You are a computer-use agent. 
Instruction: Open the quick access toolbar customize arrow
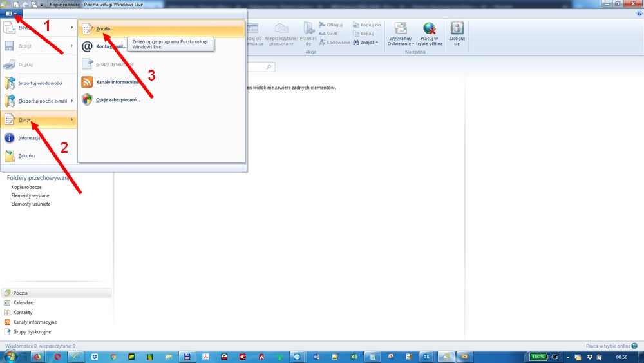(x=41, y=5)
